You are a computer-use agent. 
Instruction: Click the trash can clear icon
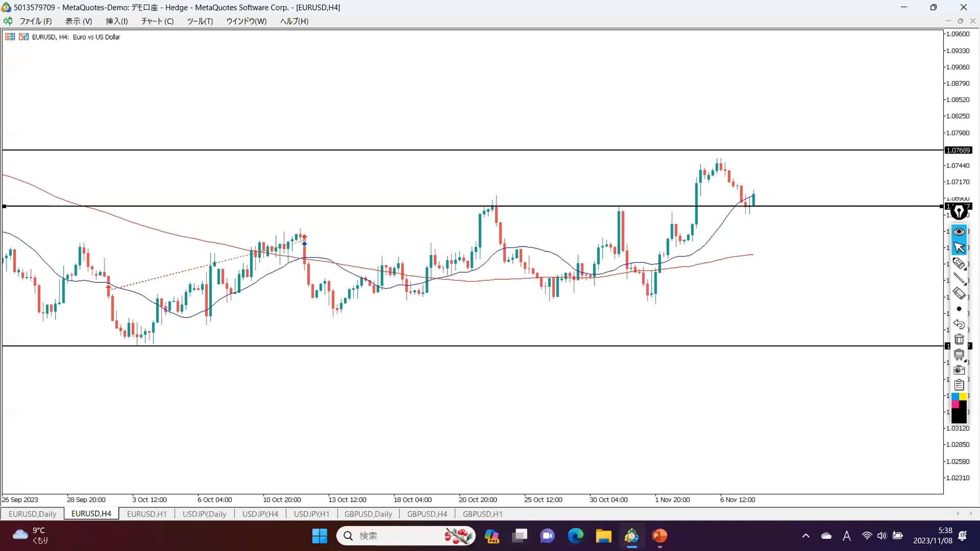pyautogui.click(x=959, y=340)
